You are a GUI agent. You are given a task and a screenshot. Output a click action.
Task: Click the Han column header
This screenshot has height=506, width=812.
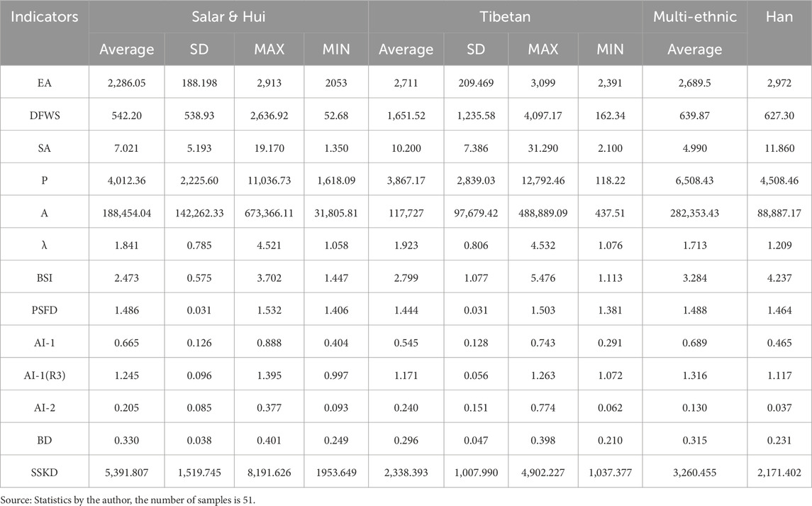tap(779, 17)
